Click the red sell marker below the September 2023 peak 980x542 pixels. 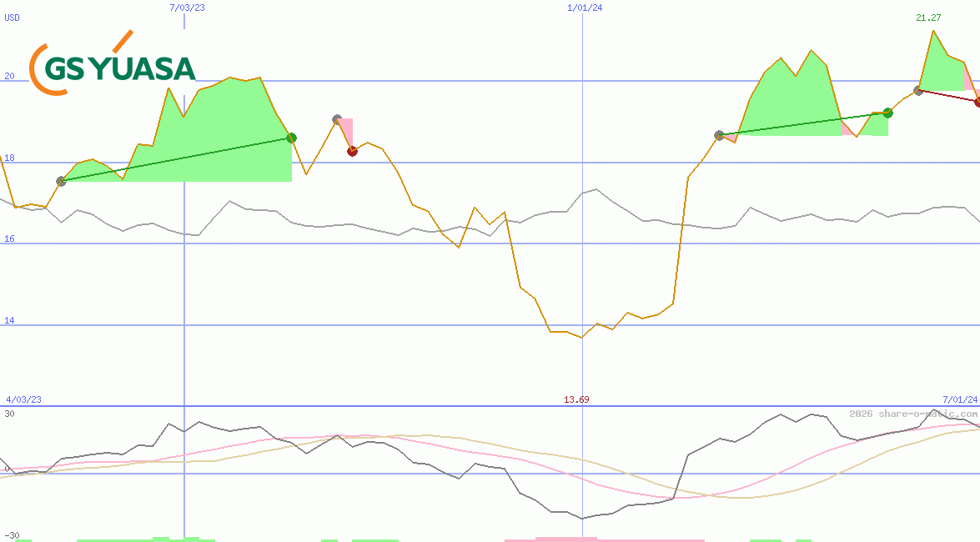351,151
